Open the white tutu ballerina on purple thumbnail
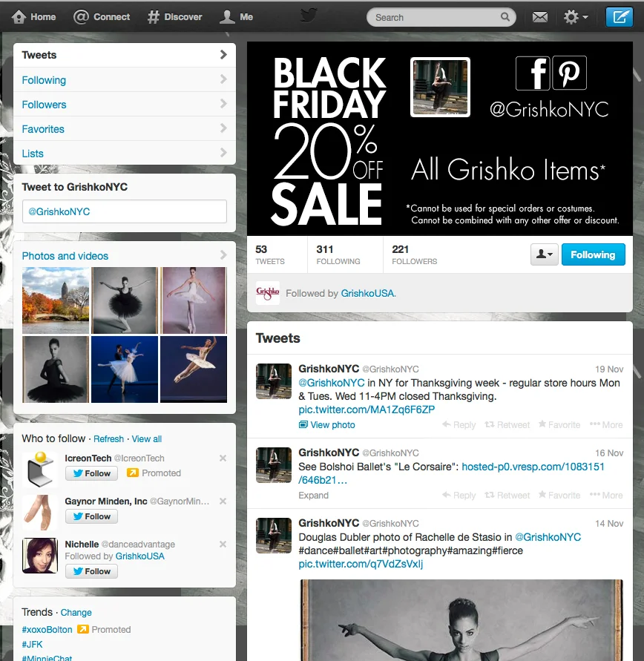 click(x=194, y=300)
